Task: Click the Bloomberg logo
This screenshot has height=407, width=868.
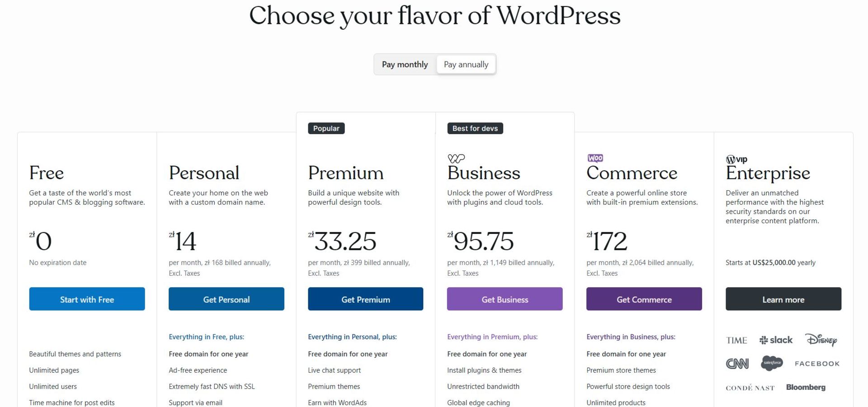Action: tap(806, 388)
